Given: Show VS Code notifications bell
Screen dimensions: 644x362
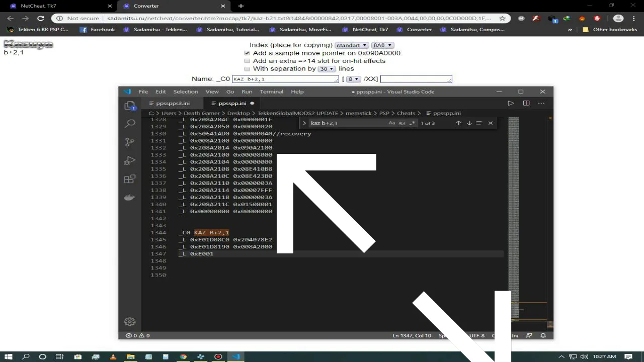Looking at the screenshot, I should pos(543,335).
